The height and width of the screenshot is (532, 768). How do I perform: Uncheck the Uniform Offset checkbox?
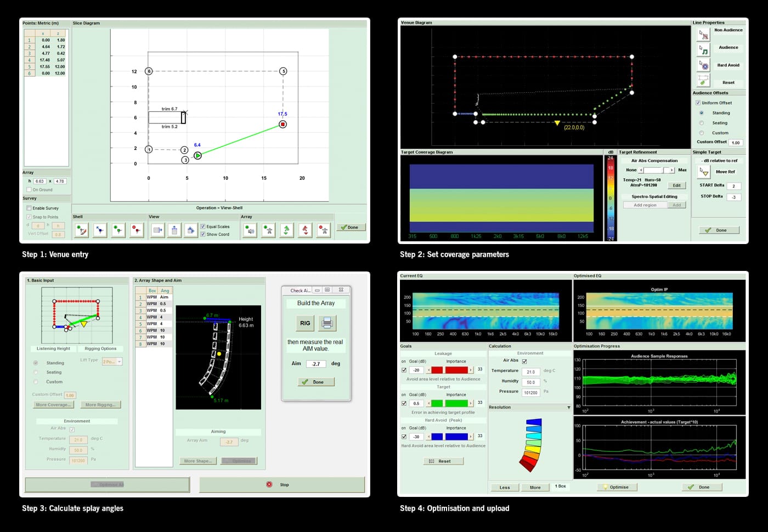698,103
